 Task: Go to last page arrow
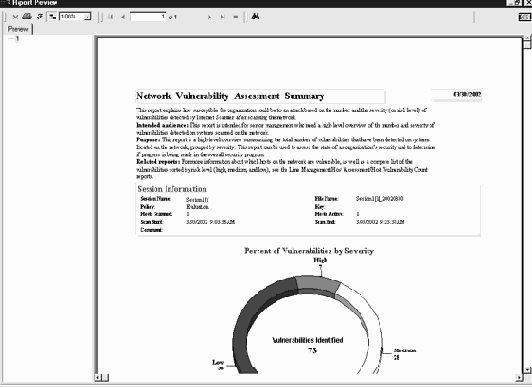223,17
